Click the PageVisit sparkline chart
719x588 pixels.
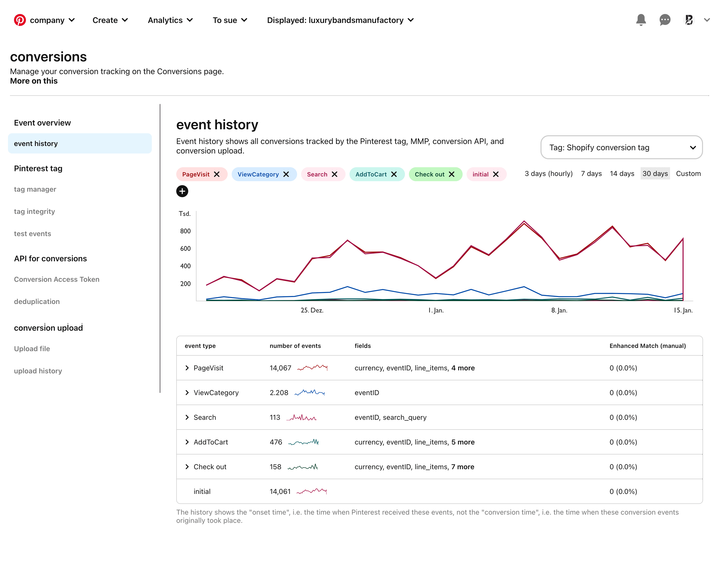click(x=312, y=368)
